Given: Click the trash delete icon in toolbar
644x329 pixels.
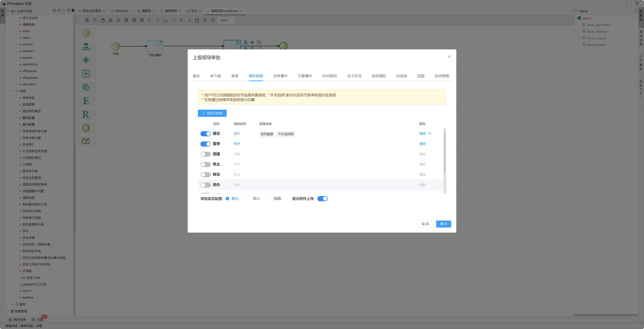Looking at the screenshot, I should [142, 20].
